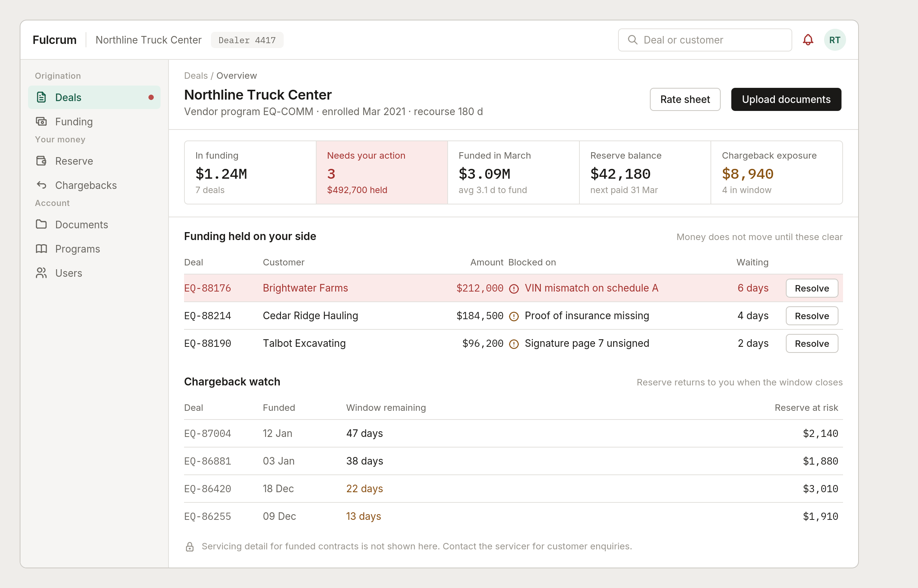Resolve the Brightwater Farms deal
Image resolution: width=918 pixels, height=588 pixels.
pos(812,288)
